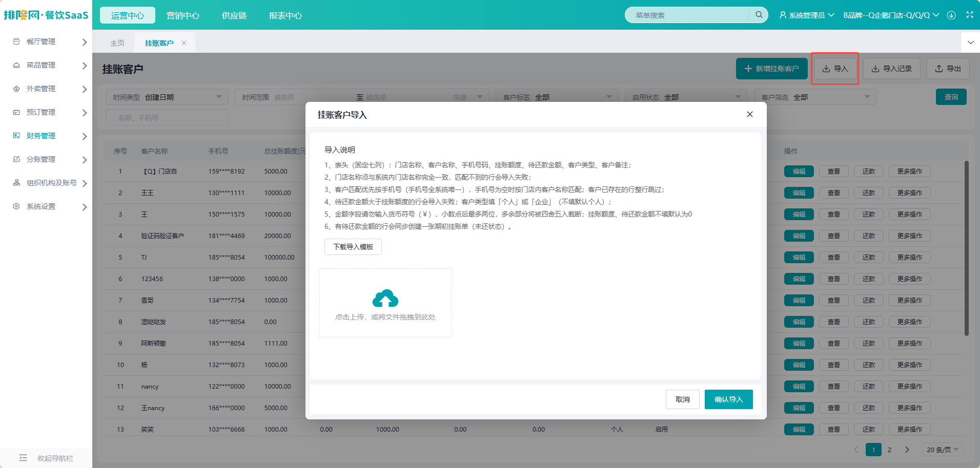Open 组织机构及账号 sidebar menu
This screenshot has height=468, width=980.
tap(46, 183)
